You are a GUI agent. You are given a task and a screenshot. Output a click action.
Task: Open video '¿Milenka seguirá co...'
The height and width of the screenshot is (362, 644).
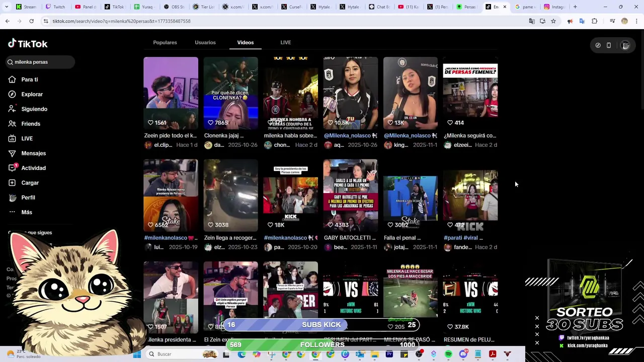[x=470, y=93]
